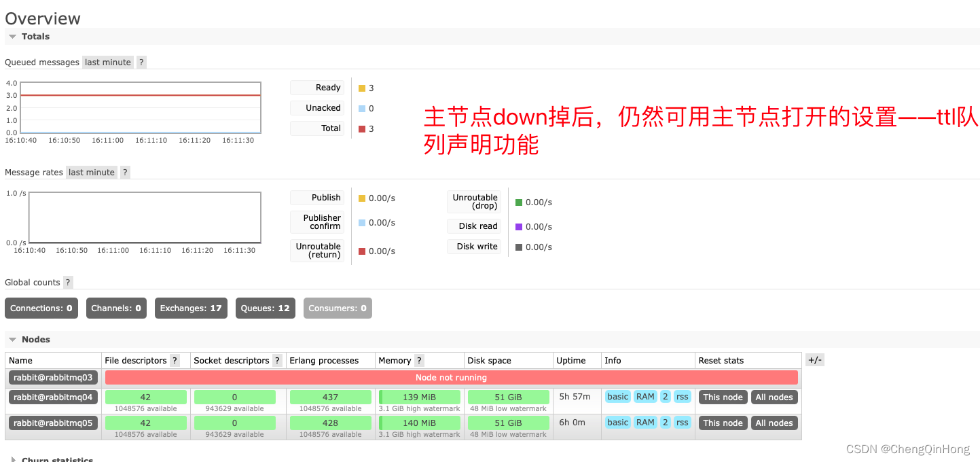Screen dimensions: 980x462
Task: Click the +/- column selector in Nodes table
Action: tap(814, 359)
